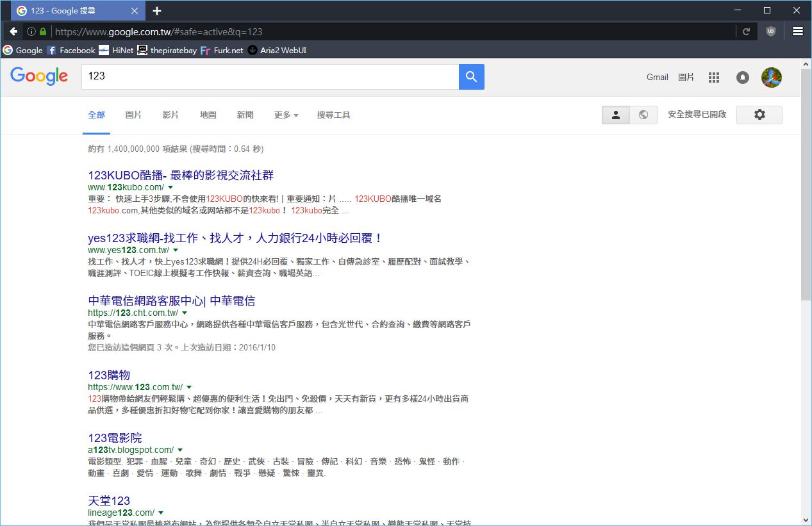The image size is (812, 526).
Task: Open the uBlock shield extension icon
Action: 770,31
